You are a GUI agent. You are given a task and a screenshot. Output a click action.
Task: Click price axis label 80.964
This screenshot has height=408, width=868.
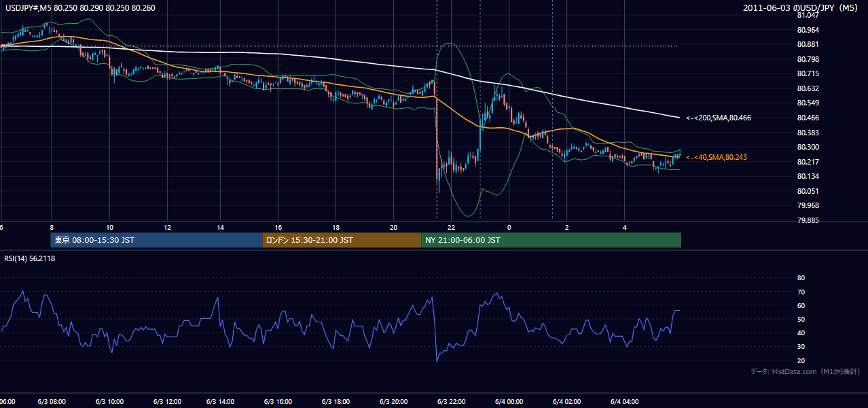[x=807, y=30]
